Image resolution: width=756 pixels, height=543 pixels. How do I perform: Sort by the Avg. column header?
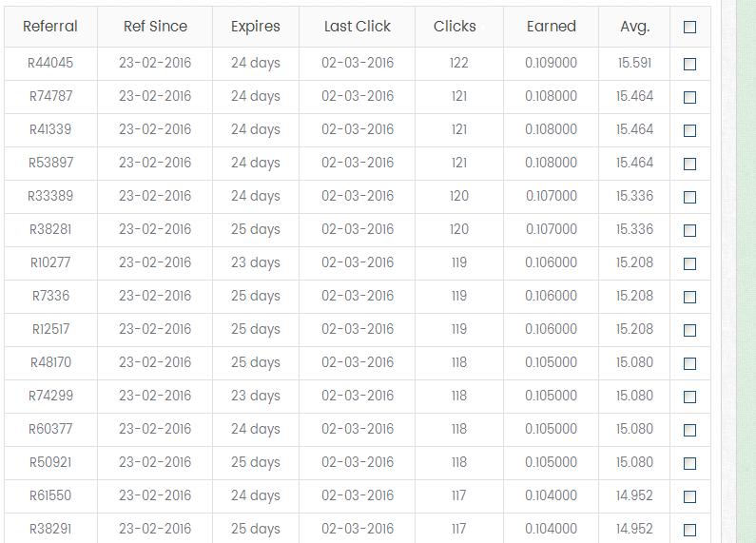pos(634,27)
